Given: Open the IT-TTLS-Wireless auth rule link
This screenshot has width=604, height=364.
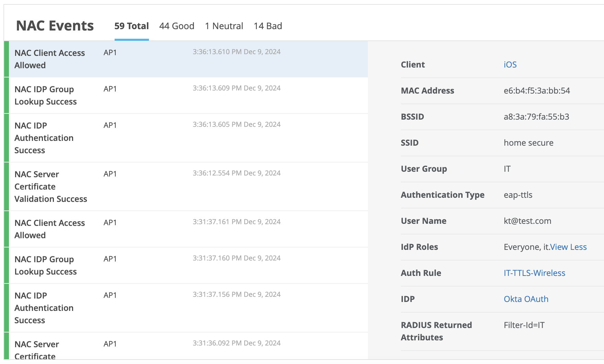Looking at the screenshot, I should coord(534,273).
